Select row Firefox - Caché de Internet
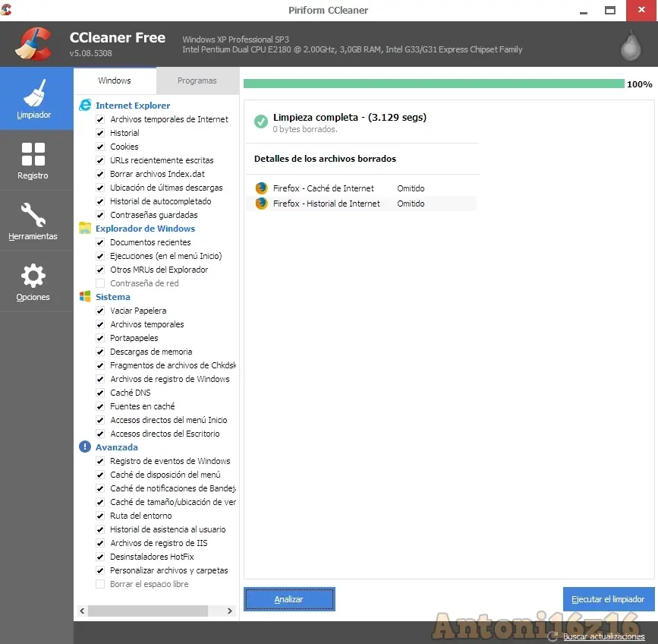This screenshot has width=658, height=644. (361, 188)
